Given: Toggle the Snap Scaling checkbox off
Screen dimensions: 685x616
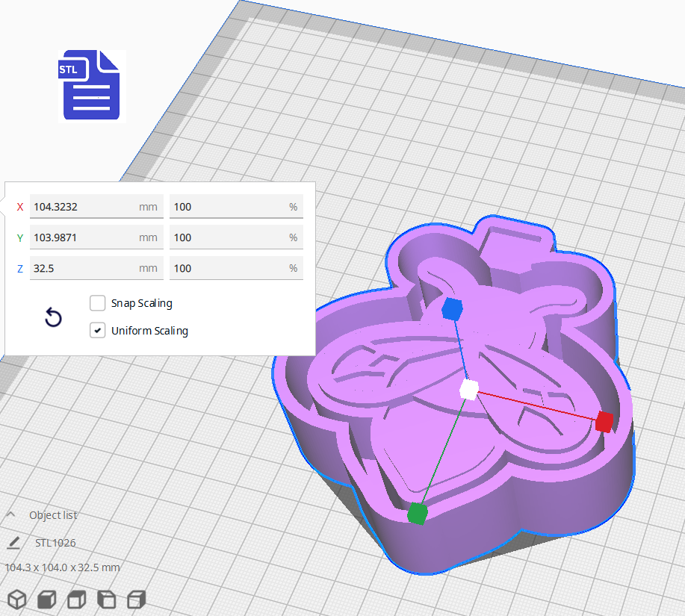Looking at the screenshot, I should click(97, 303).
